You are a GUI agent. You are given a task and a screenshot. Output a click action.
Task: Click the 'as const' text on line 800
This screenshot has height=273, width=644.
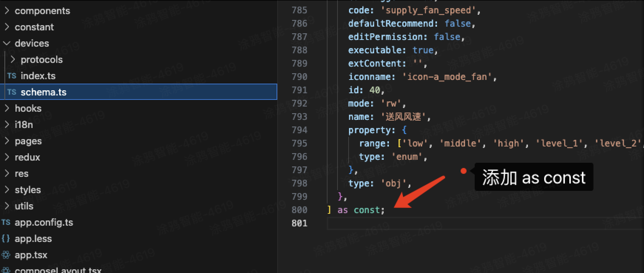point(360,210)
